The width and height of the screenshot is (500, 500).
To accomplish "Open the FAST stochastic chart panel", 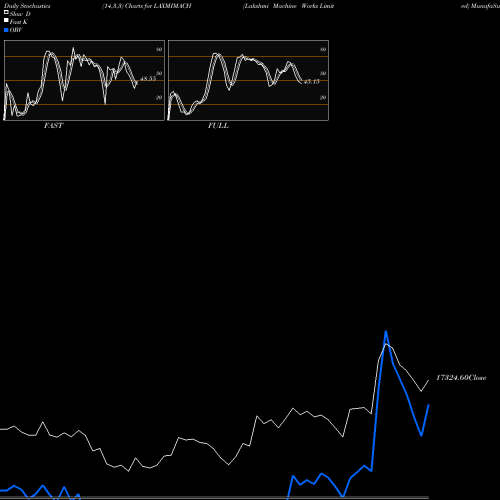I will pyautogui.click(x=84, y=80).
